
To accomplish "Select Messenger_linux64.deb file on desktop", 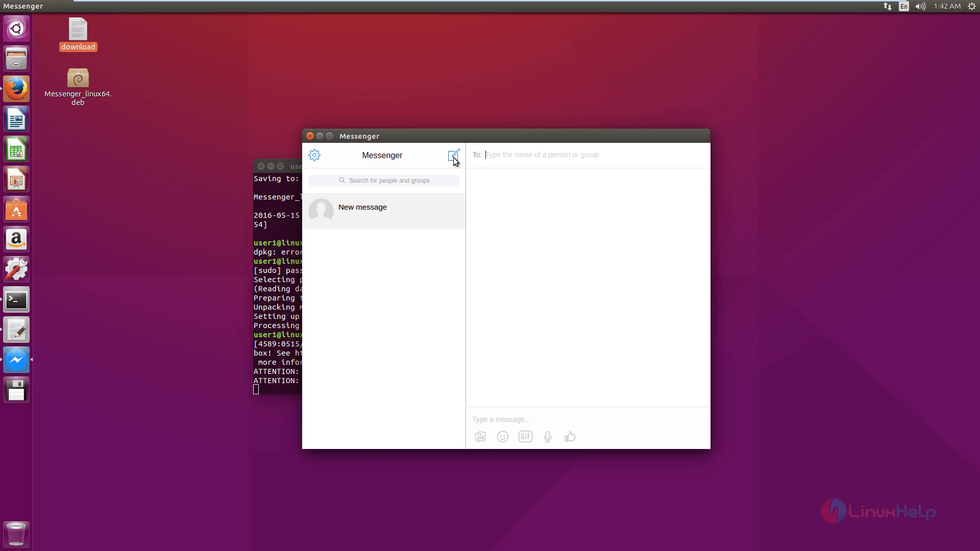I will click(78, 87).
